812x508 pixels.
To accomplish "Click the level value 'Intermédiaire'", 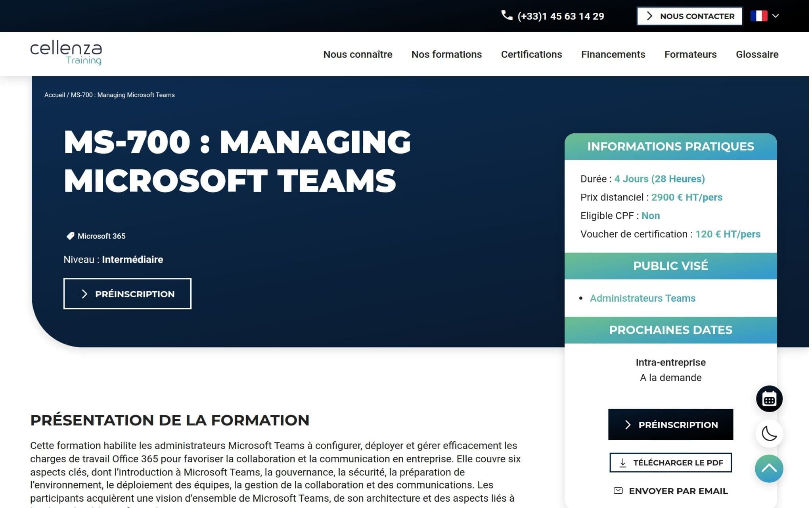I will (x=132, y=260).
